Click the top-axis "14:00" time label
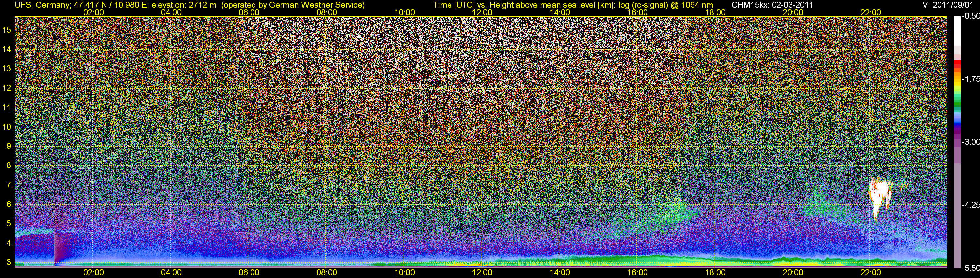This screenshot has width=980, height=278. coord(560,12)
